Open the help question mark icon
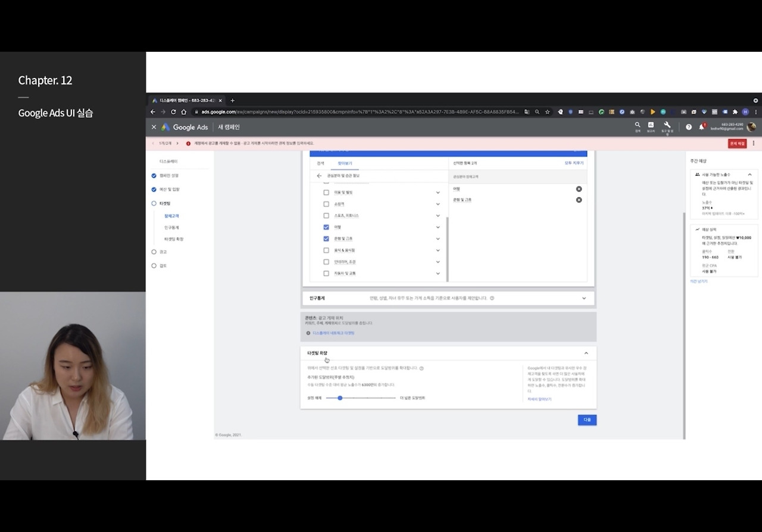 pos(689,127)
